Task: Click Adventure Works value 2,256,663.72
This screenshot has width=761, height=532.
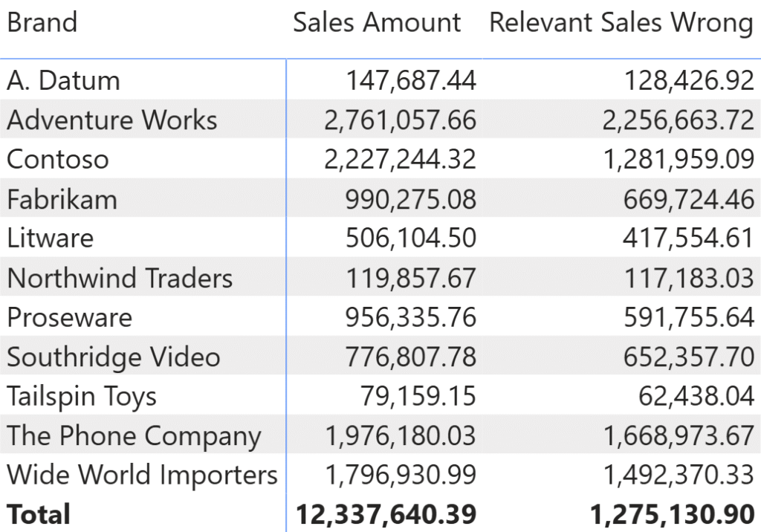Action: coord(678,120)
